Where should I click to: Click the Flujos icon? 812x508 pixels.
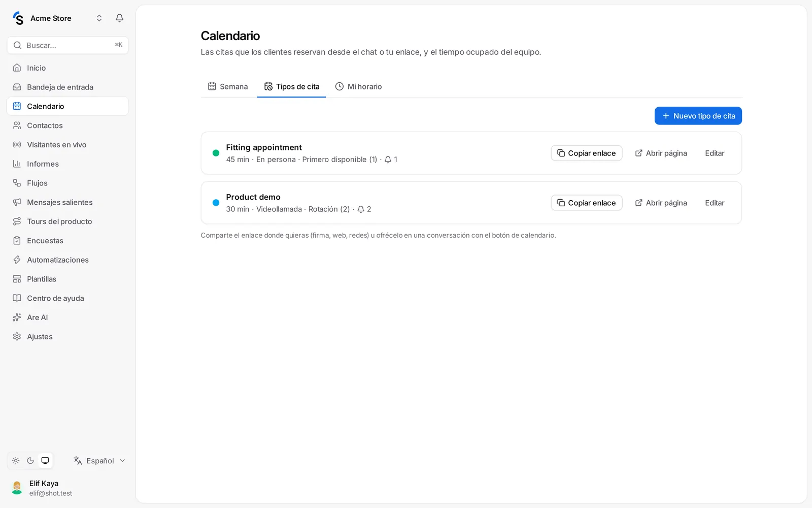(x=17, y=183)
